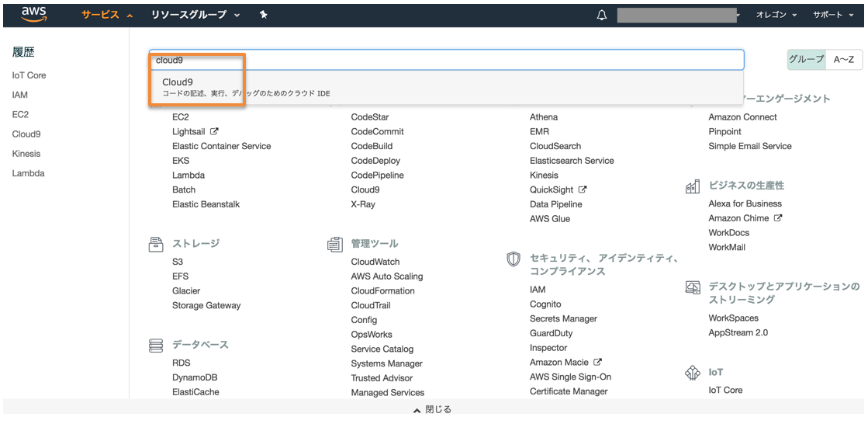Click the external link icon beside Lightsail
The height and width of the screenshot is (424, 868).
(x=215, y=132)
